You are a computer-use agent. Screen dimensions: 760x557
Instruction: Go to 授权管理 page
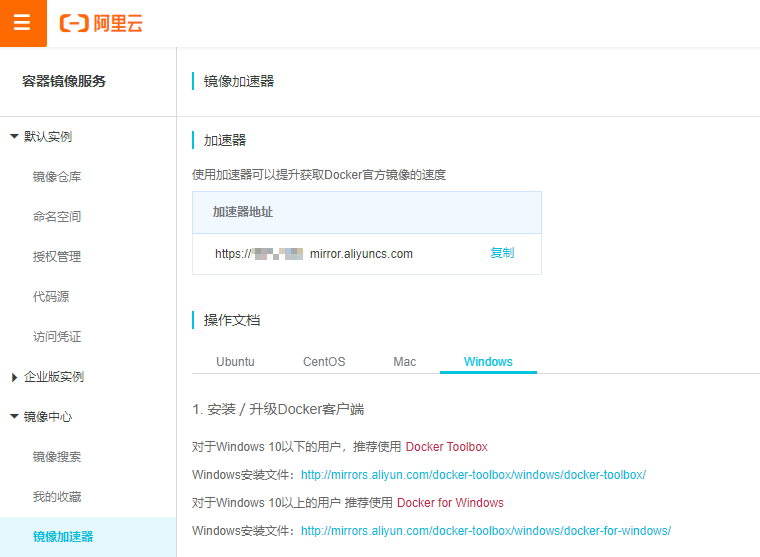(57, 257)
